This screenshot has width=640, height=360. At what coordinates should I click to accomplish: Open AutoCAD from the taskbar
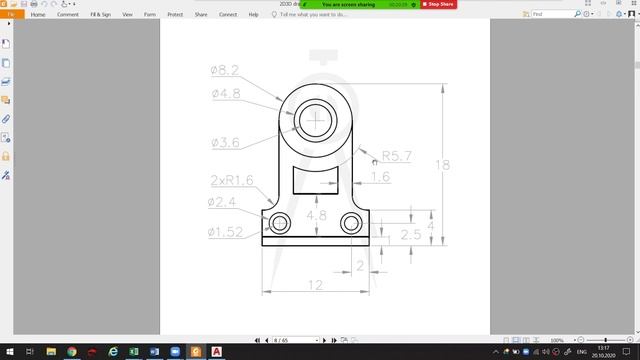pyautogui.click(x=216, y=352)
